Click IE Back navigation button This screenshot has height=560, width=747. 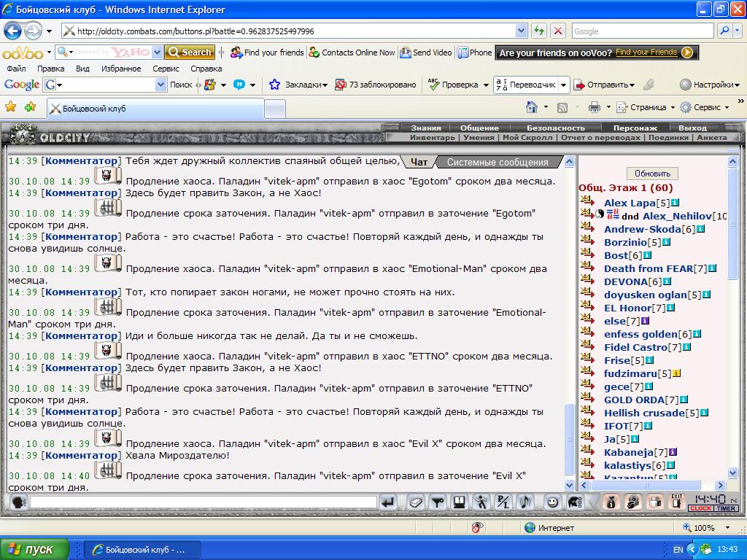pos(13,31)
